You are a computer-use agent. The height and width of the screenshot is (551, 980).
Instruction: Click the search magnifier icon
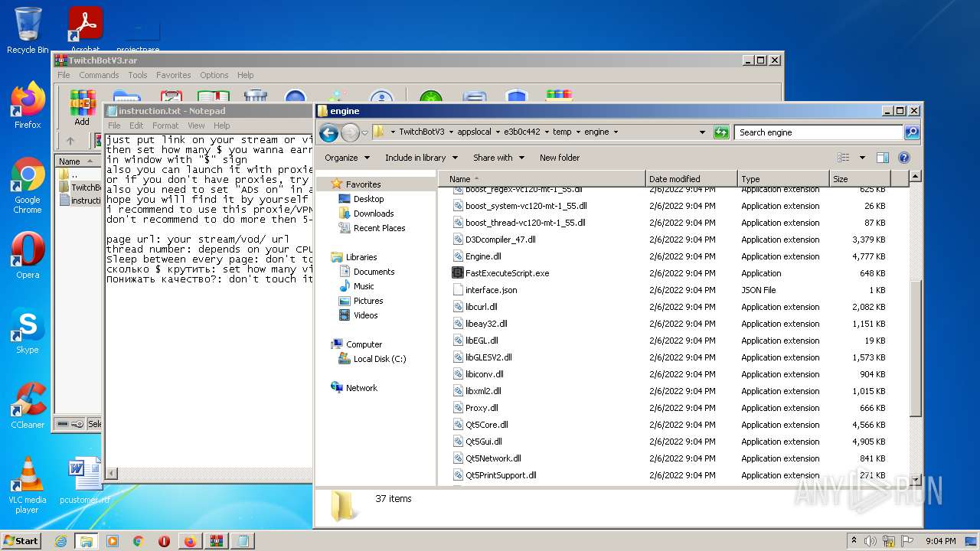(x=911, y=132)
